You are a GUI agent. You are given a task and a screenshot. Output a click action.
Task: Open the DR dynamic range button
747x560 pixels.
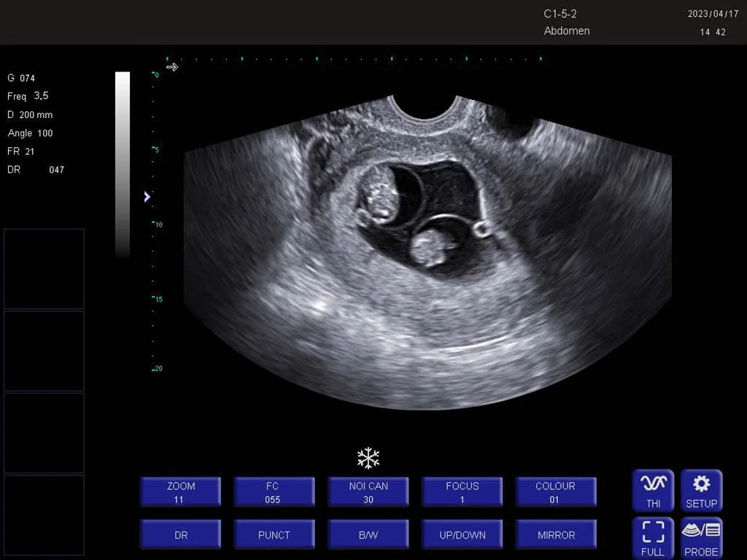tap(181, 534)
